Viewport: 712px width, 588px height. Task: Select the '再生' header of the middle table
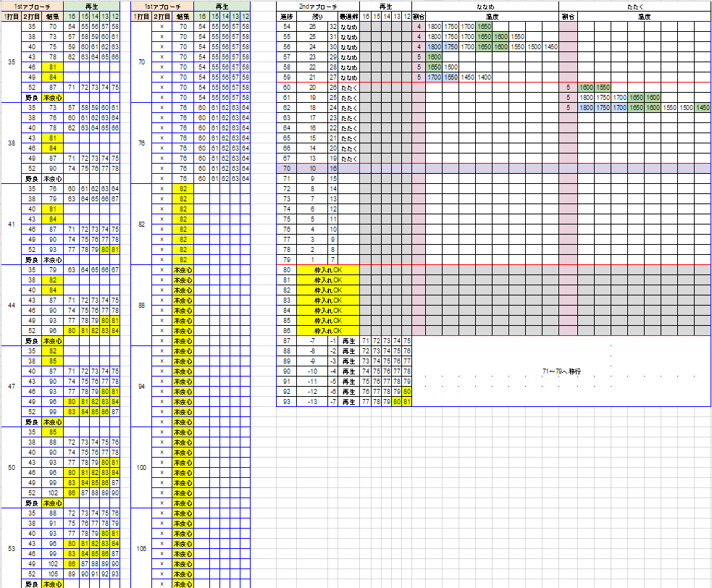click(x=222, y=7)
